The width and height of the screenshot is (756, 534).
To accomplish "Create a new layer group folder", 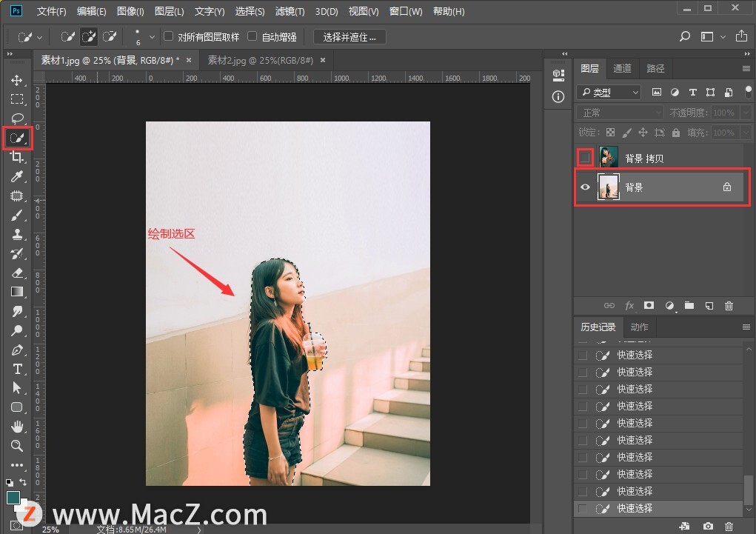I will 689,305.
